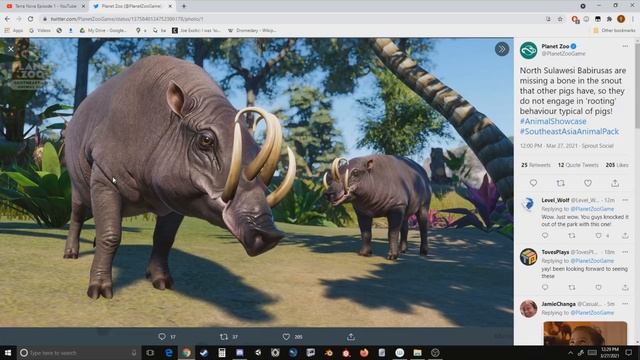The height and width of the screenshot is (360, 640).
Task: Show hidden system tray icons
Action: coord(570,353)
